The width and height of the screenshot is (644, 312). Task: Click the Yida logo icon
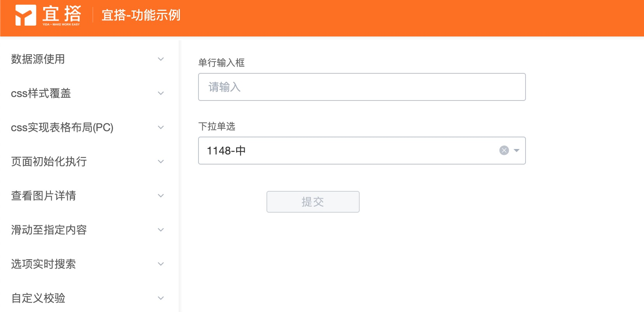coord(26,15)
